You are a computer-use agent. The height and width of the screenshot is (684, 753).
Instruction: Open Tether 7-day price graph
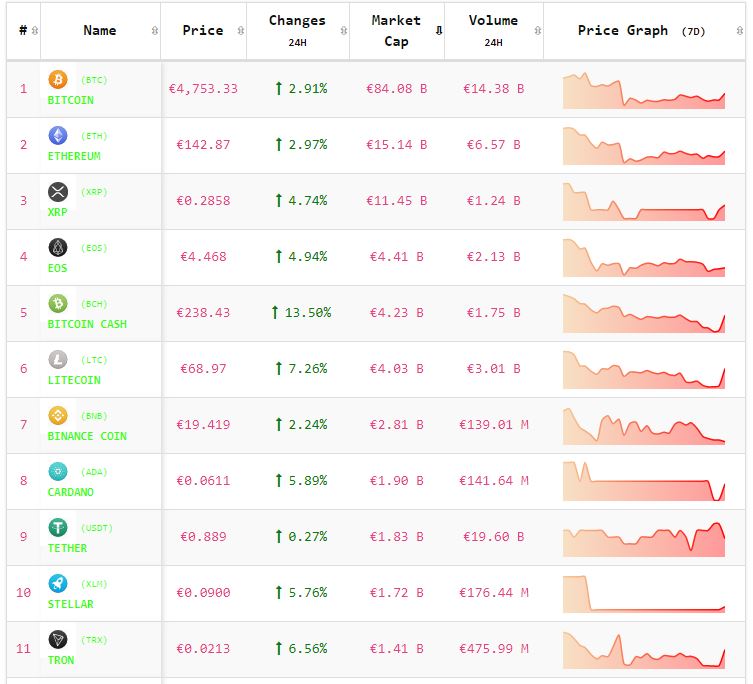pos(644,538)
